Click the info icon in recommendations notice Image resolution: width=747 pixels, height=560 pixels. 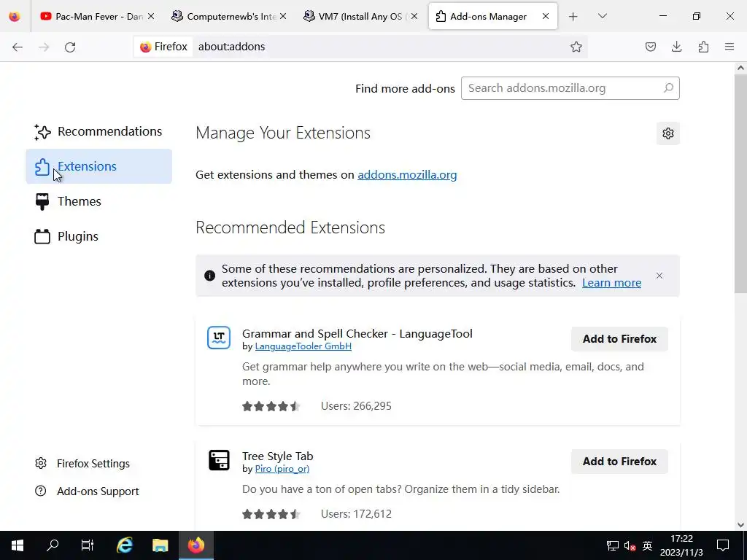tap(209, 276)
